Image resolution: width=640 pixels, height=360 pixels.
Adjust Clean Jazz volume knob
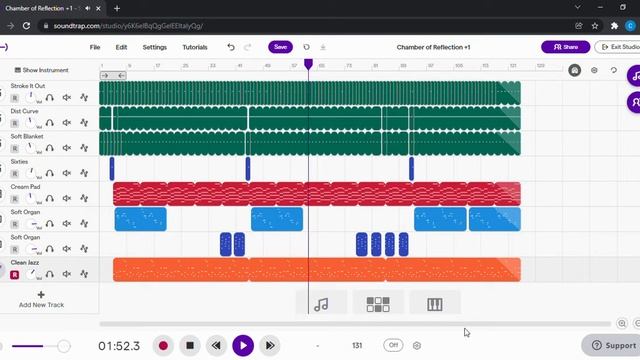pyautogui.click(x=31, y=274)
